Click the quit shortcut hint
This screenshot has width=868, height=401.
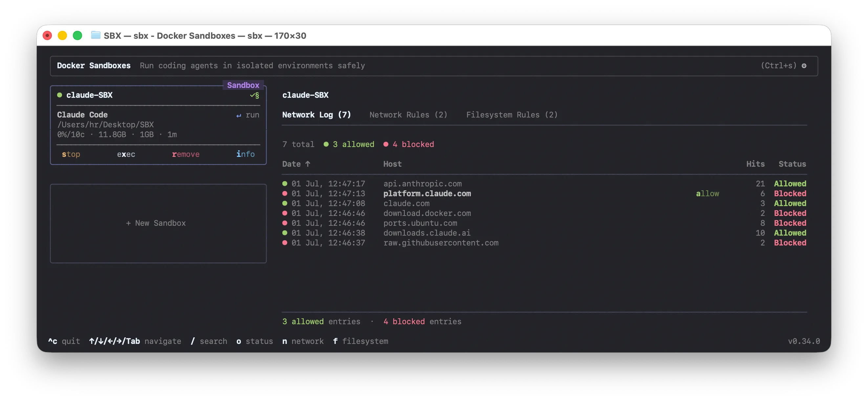pos(64,341)
